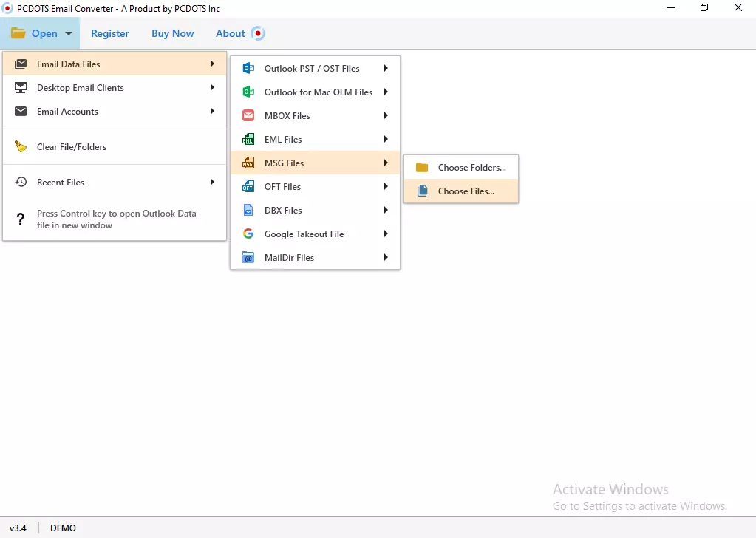The height and width of the screenshot is (538, 756).
Task: Click the Press Control key hint text
Action: point(116,219)
